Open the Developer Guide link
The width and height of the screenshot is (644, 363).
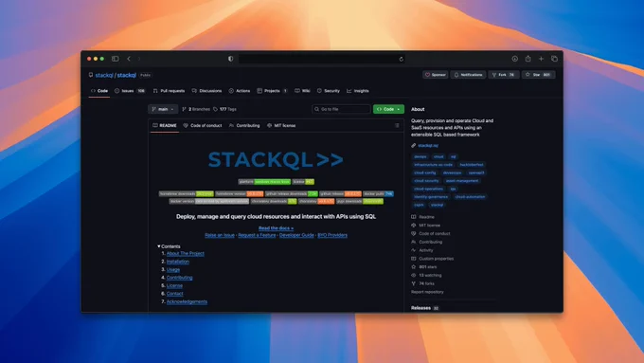coord(296,235)
